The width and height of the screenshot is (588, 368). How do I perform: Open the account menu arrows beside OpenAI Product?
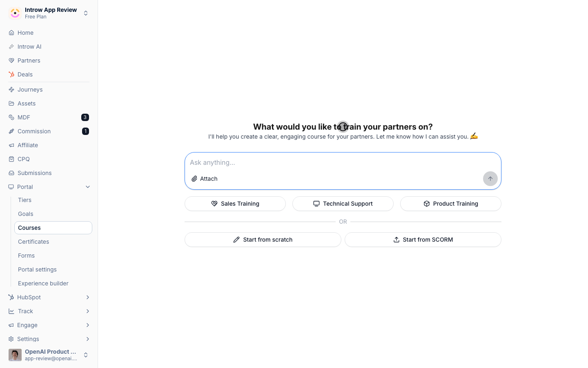click(x=86, y=355)
